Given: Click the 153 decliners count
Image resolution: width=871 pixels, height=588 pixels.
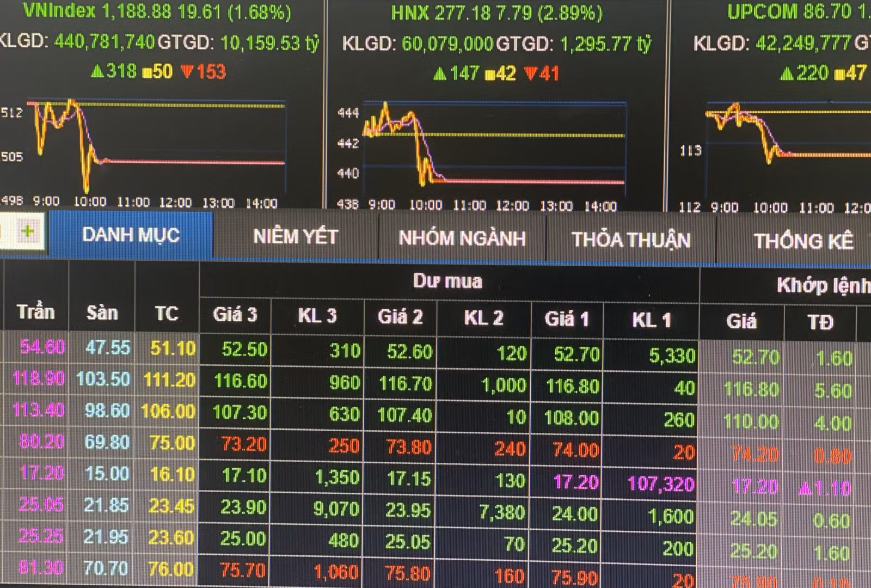Looking at the screenshot, I should pos(210,71).
